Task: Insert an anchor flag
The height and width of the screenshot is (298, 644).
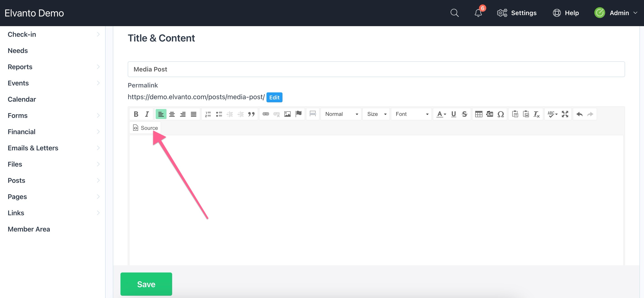Action: click(x=298, y=114)
